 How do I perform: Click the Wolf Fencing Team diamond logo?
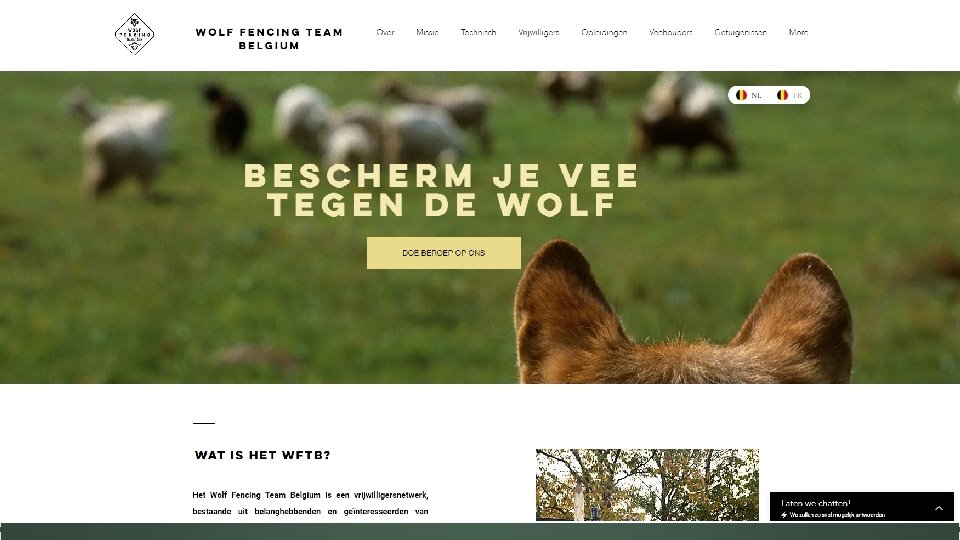135,34
